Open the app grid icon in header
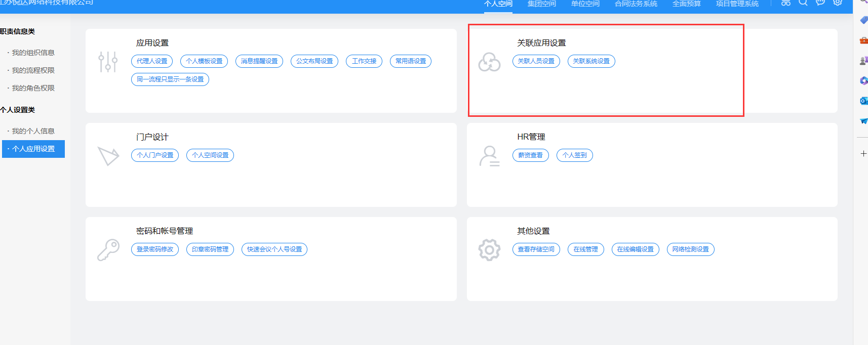Screen dimensions: 868x345 (785, 3)
